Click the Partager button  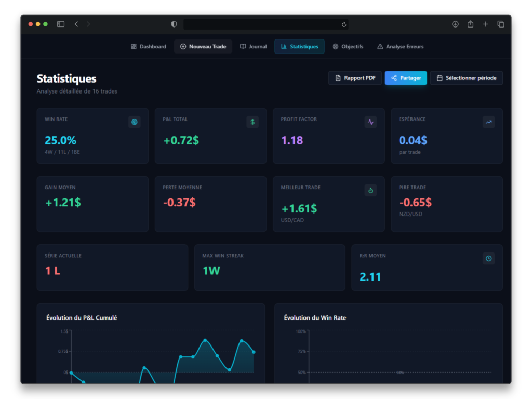pyautogui.click(x=406, y=78)
